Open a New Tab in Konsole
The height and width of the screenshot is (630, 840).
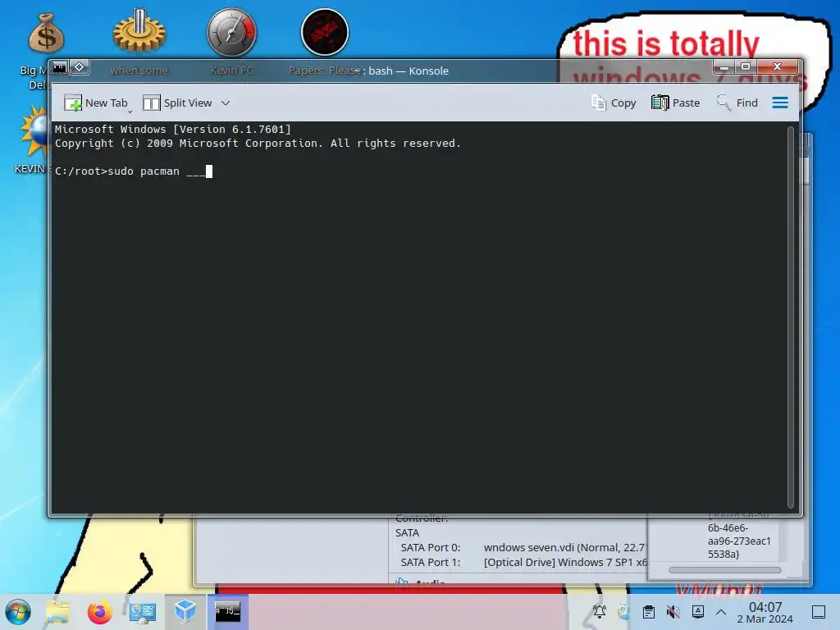click(x=96, y=103)
